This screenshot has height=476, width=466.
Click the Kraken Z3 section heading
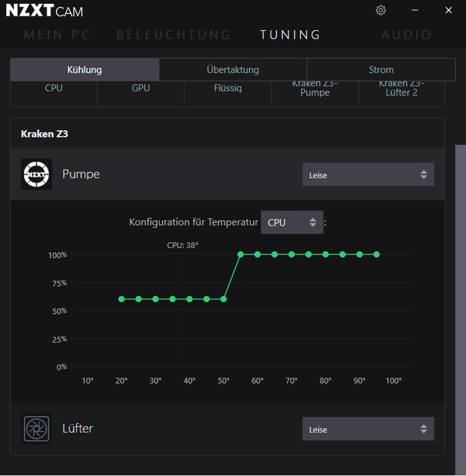[44, 134]
